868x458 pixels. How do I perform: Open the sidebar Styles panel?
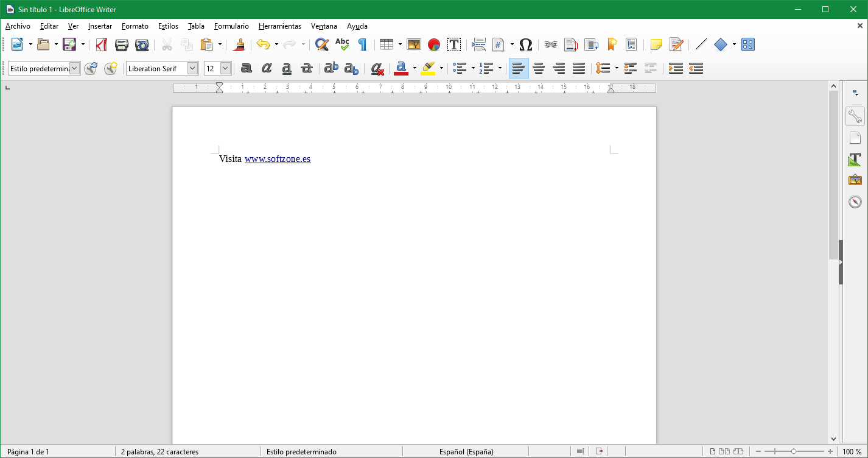pos(855,159)
